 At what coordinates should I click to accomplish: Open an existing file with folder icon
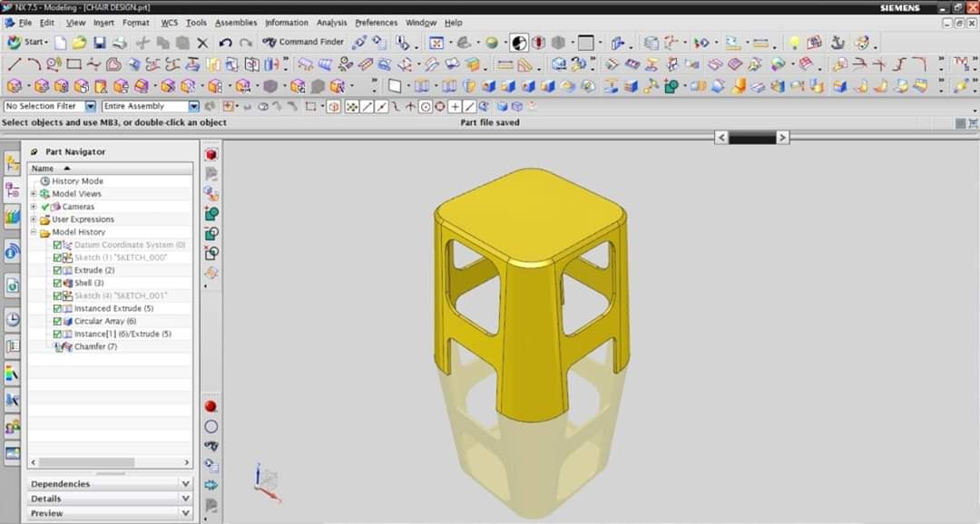pyautogui.click(x=79, y=43)
